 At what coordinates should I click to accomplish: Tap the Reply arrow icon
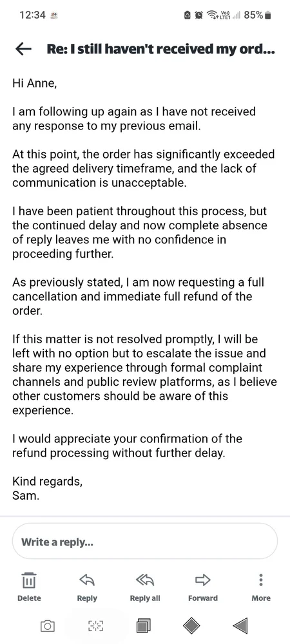(87, 580)
